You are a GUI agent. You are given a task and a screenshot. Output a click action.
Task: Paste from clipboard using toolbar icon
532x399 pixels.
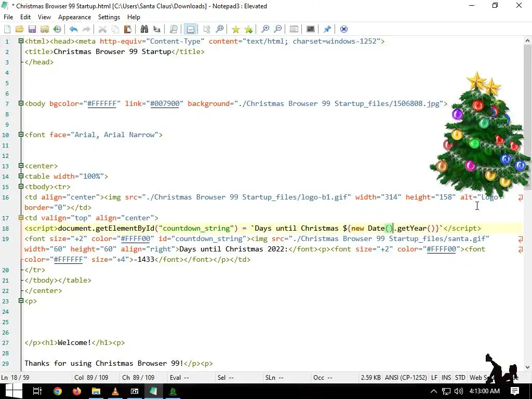tap(128, 29)
